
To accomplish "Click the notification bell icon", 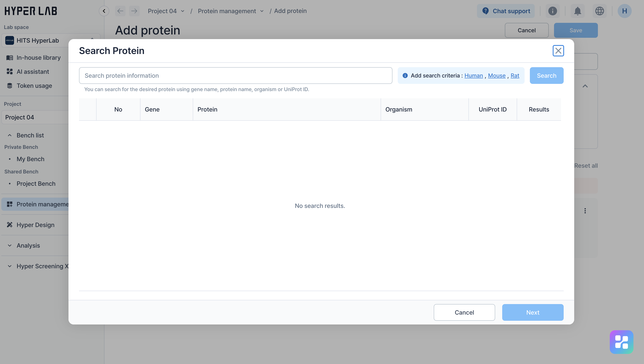I will point(577,11).
